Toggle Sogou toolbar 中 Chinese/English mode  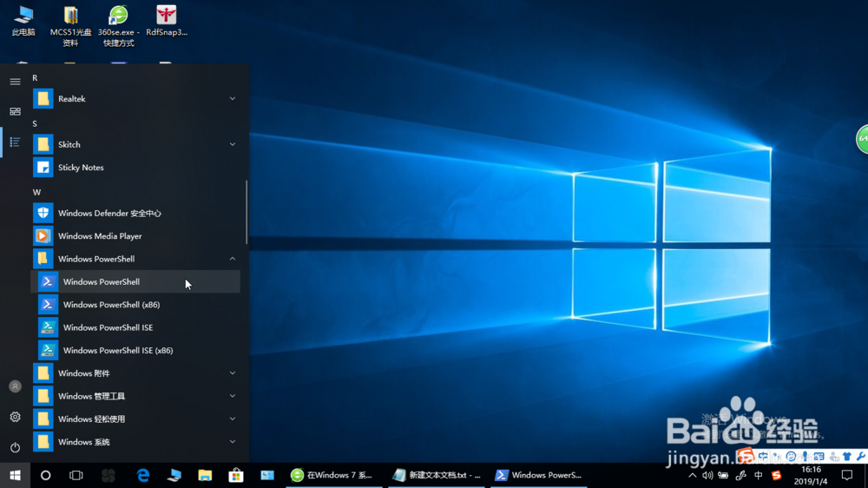coord(763,457)
